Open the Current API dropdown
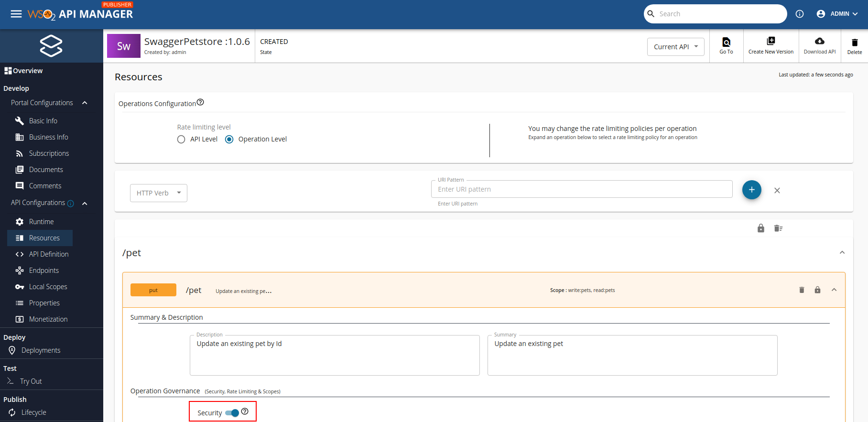Viewport: 868px width, 422px height. coord(675,47)
